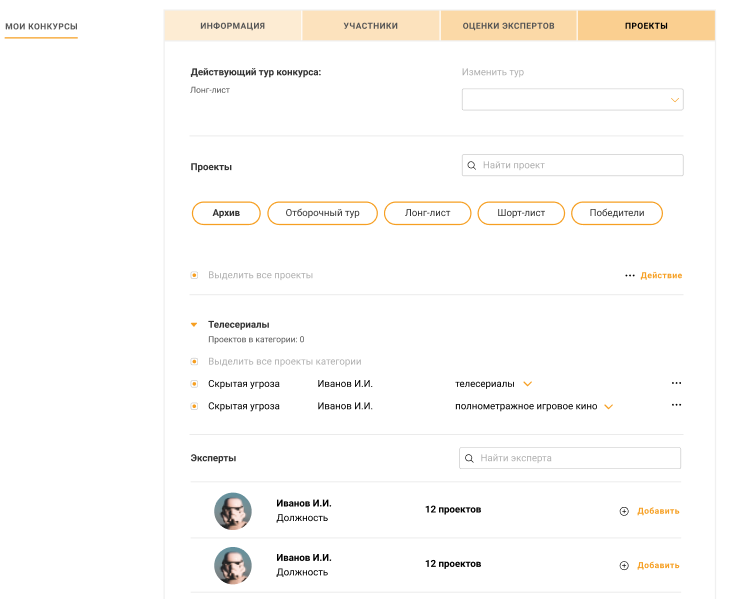Toggle the Выделить все проекты checkbox
Screen dimensions: 738x599
click(x=194, y=275)
